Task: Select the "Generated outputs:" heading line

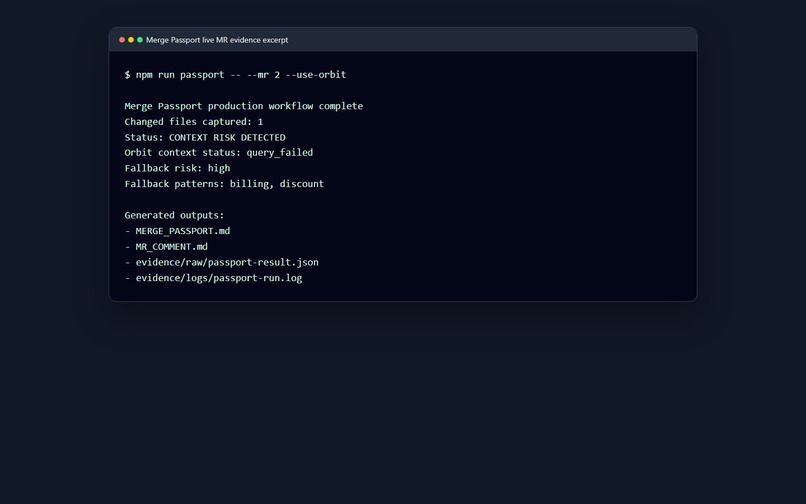Action: 174,215
